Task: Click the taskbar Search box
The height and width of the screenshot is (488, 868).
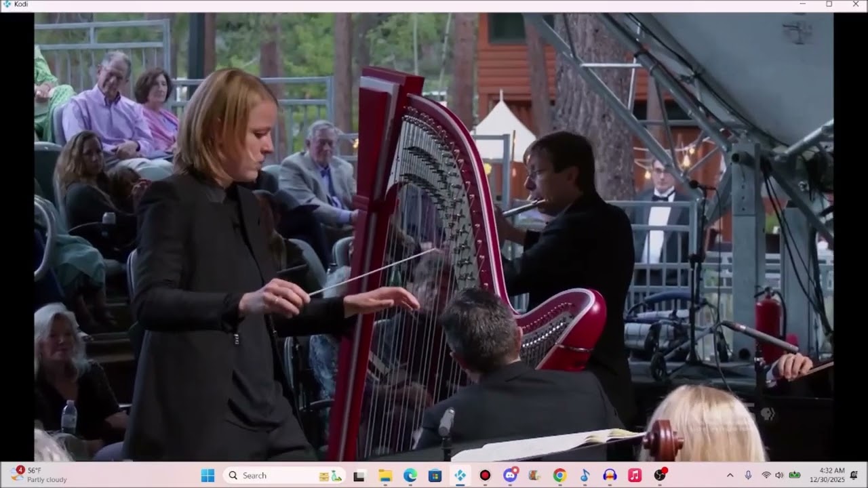Action: pos(285,475)
